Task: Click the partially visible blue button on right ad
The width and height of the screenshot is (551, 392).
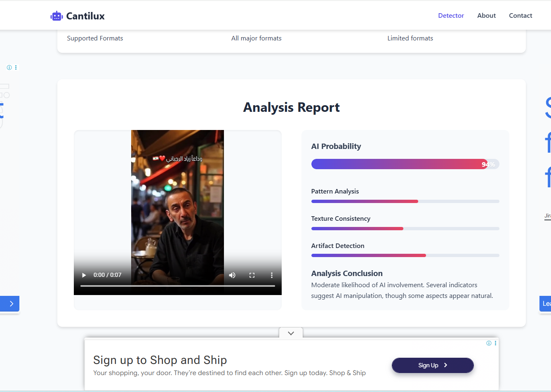Action: 545,304
